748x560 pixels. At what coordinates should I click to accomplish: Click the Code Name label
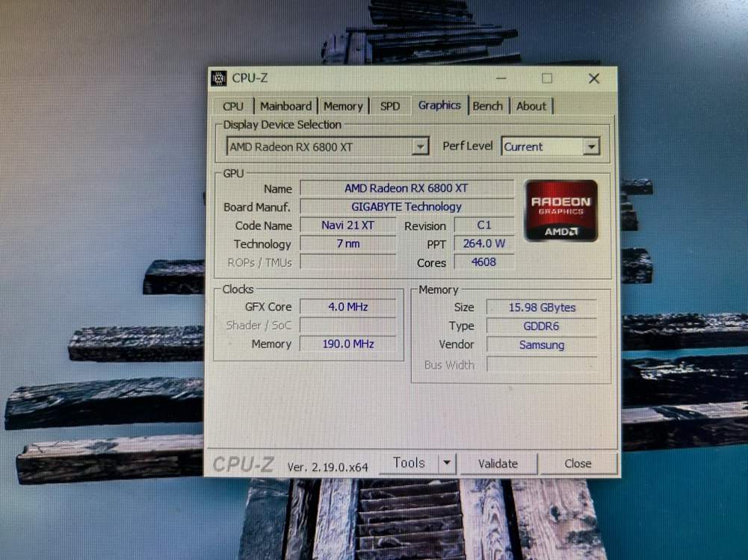[x=263, y=225]
